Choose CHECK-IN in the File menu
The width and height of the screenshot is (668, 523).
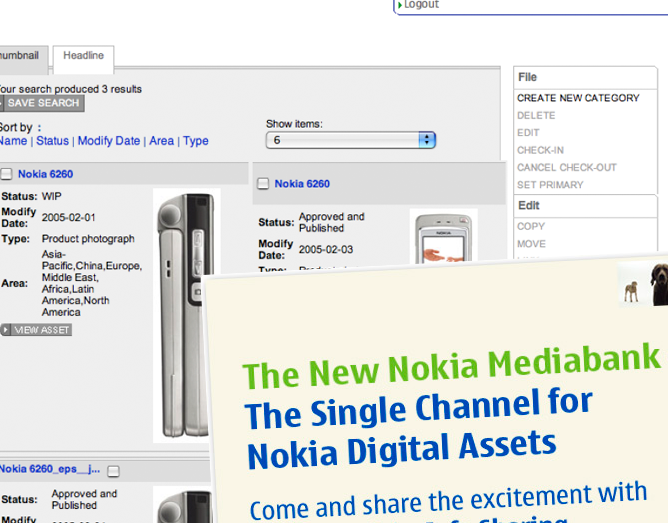540,150
